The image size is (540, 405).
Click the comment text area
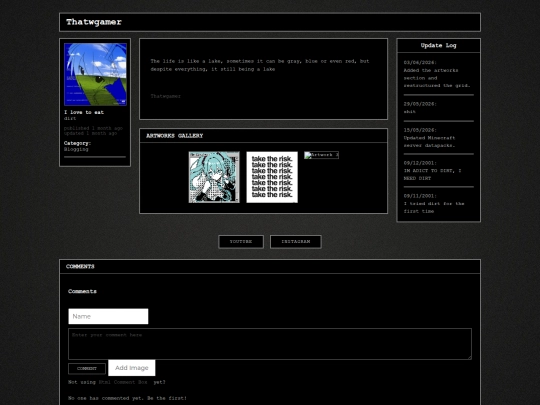(270, 344)
